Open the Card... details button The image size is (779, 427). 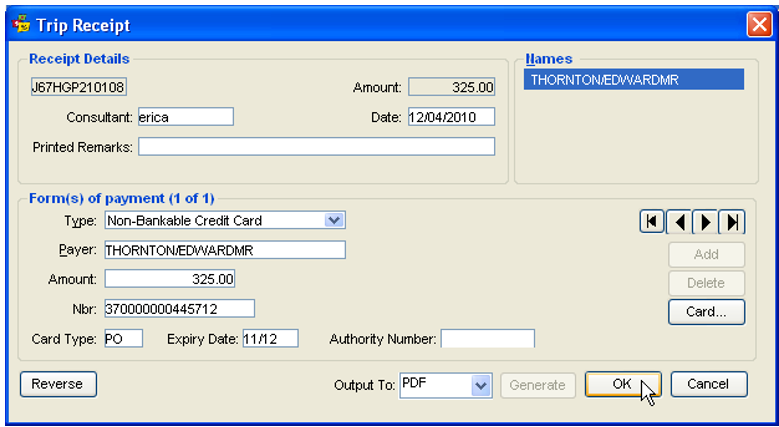(x=706, y=312)
